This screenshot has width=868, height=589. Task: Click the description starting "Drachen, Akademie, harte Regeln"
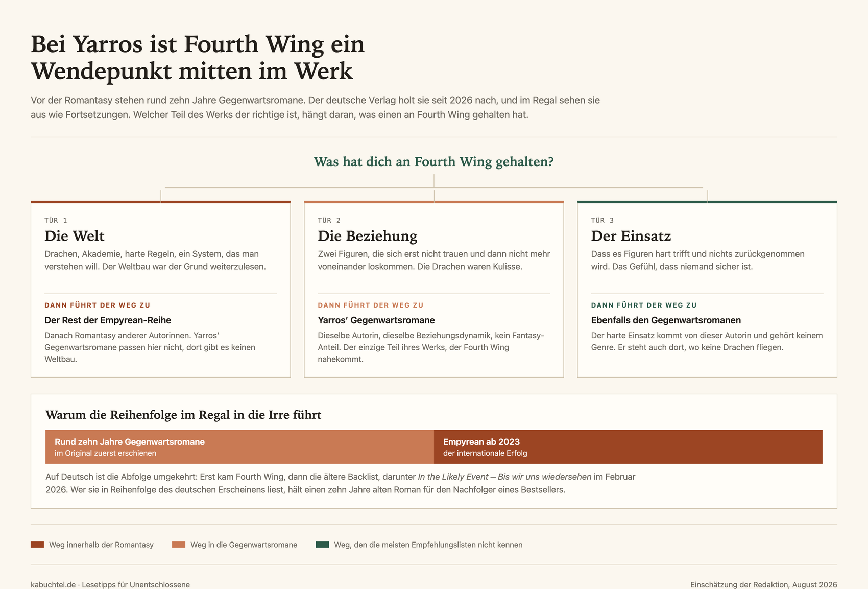coord(155,260)
